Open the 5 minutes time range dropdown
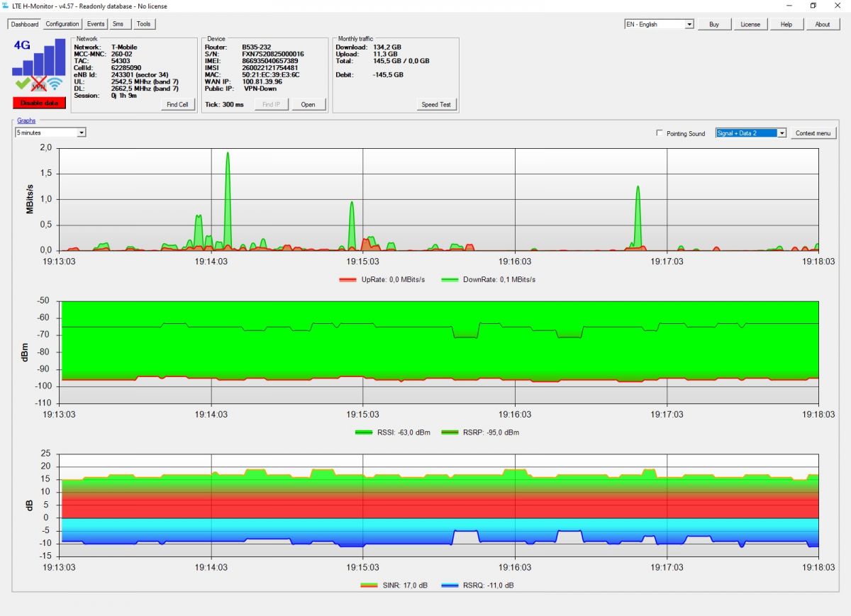 tap(50, 133)
